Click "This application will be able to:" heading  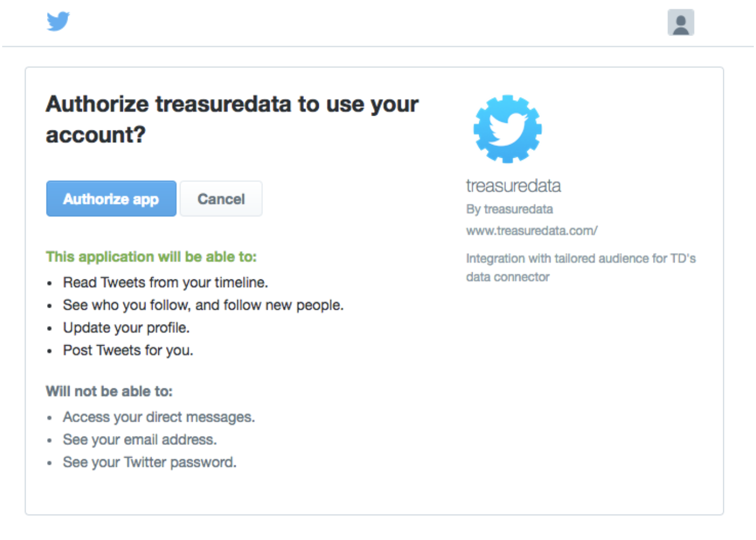(x=151, y=257)
